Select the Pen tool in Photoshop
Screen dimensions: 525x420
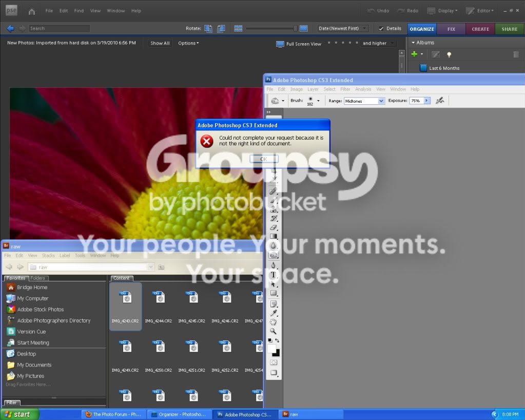click(x=273, y=265)
